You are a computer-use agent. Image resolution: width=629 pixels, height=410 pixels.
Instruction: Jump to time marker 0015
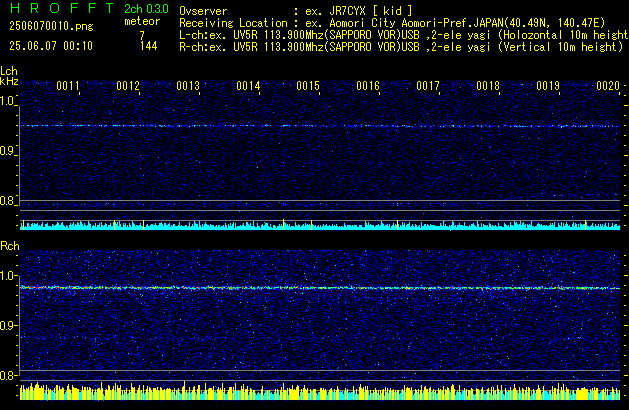tap(308, 86)
